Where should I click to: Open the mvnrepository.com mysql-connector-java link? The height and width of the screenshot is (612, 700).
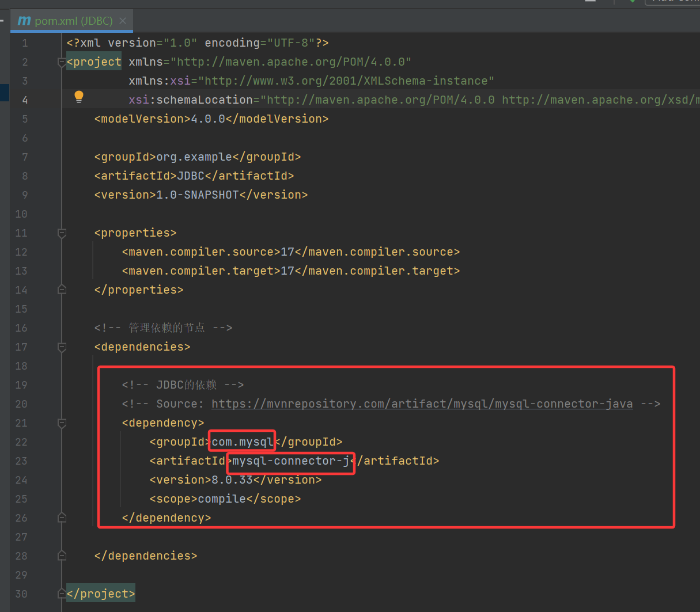[422, 404]
